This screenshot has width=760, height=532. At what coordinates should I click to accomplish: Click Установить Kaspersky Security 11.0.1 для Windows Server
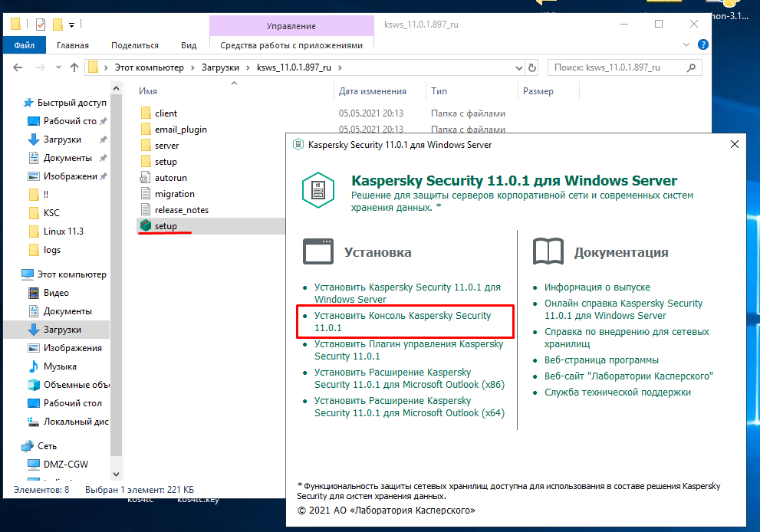pyautogui.click(x=407, y=293)
